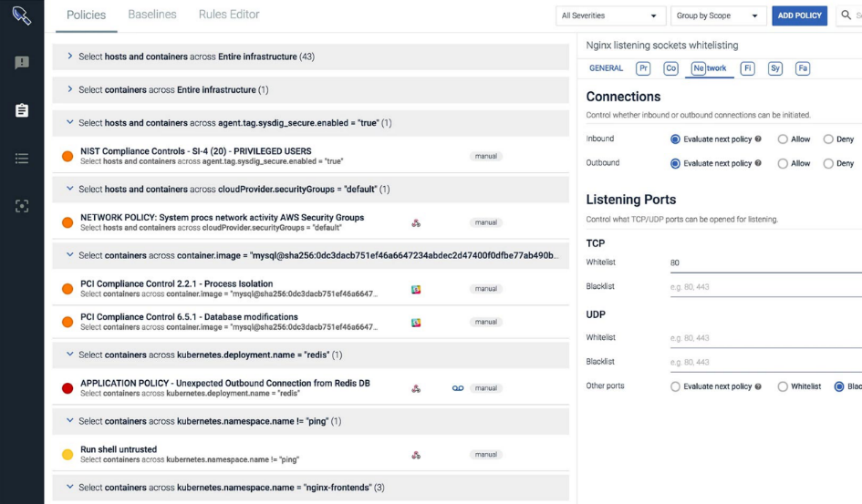
Task: Open the events alert icon in sidebar
Action: tap(22, 63)
